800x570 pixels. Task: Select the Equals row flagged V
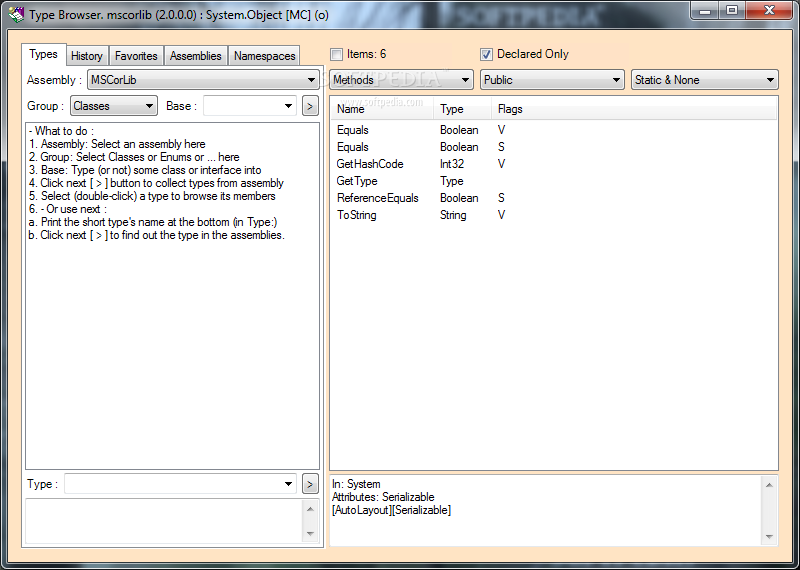(554, 130)
